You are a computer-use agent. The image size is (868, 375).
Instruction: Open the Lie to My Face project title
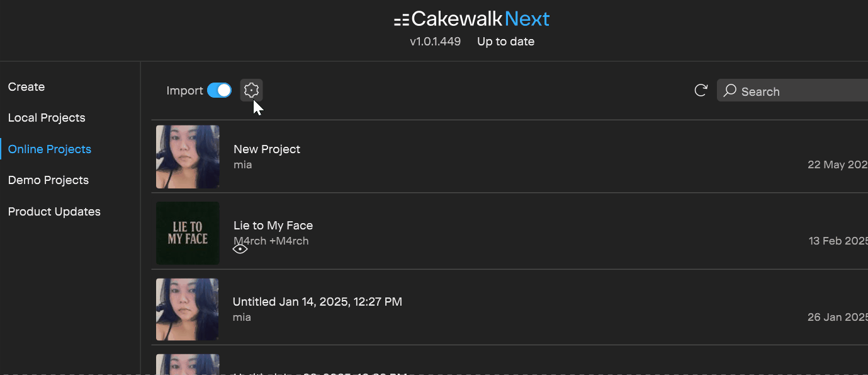pyautogui.click(x=273, y=226)
